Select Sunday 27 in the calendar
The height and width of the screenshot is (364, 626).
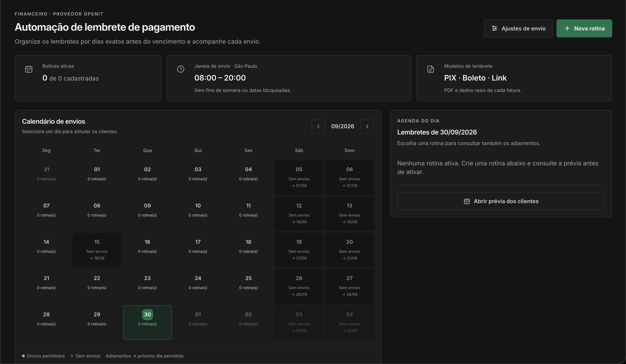tap(349, 286)
